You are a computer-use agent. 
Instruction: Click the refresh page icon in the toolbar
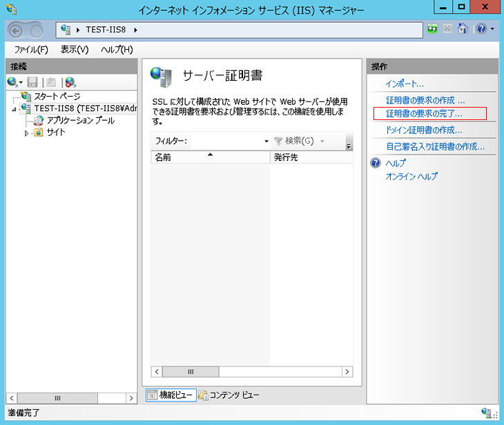point(432,29)
